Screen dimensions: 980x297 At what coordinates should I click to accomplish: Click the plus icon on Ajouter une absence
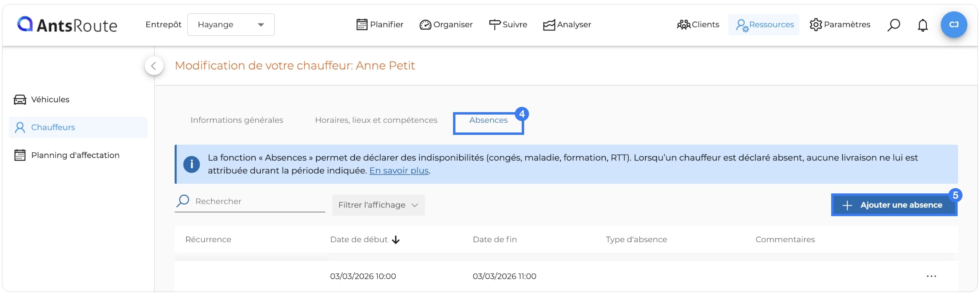tap(847, 206)
